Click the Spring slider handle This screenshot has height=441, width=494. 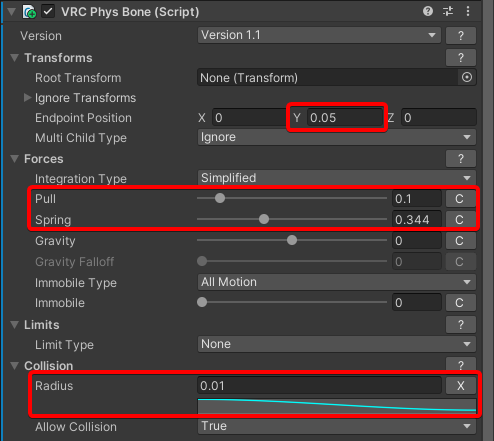[264, 219]
